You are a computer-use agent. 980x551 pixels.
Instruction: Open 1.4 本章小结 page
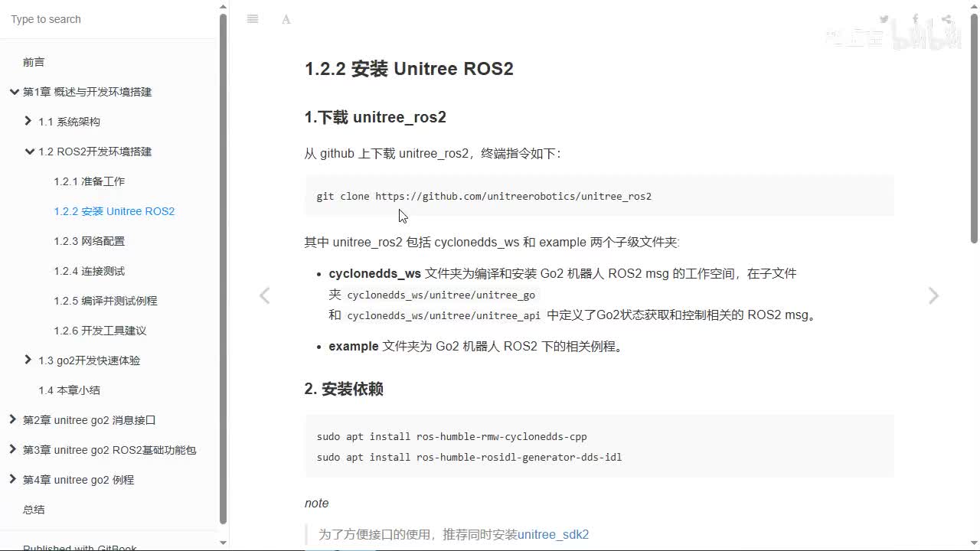pyautogui.click(x=70, y=390)
